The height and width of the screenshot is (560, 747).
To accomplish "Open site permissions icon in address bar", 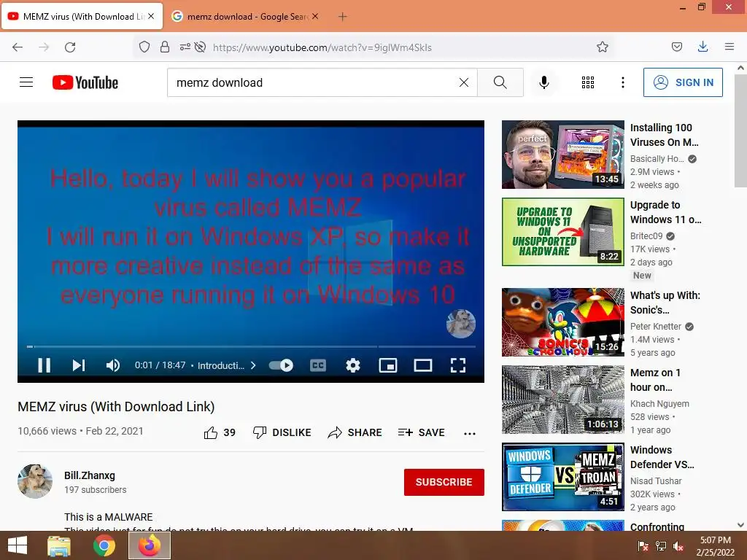I will [x=185, y=47].
